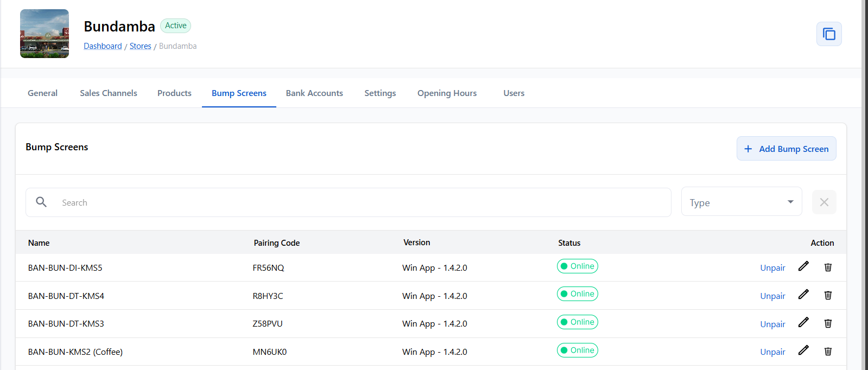
Task: Open the Sales Channels tab
Action: point(109,93)
